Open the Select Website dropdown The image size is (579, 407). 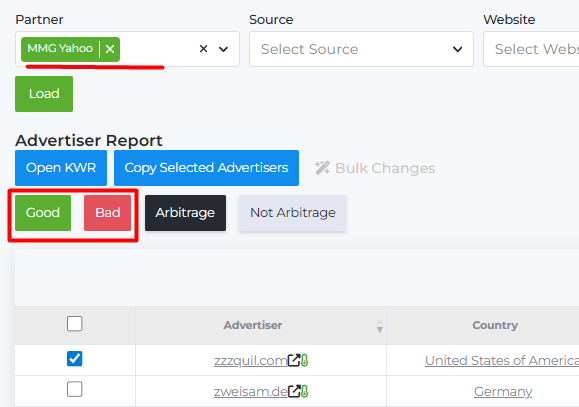(x=531, y=49)
